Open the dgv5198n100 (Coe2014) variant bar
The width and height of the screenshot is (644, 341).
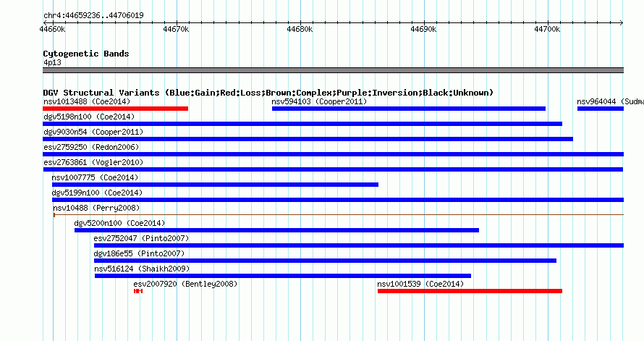pyautogui.click(x=302, y=124)
